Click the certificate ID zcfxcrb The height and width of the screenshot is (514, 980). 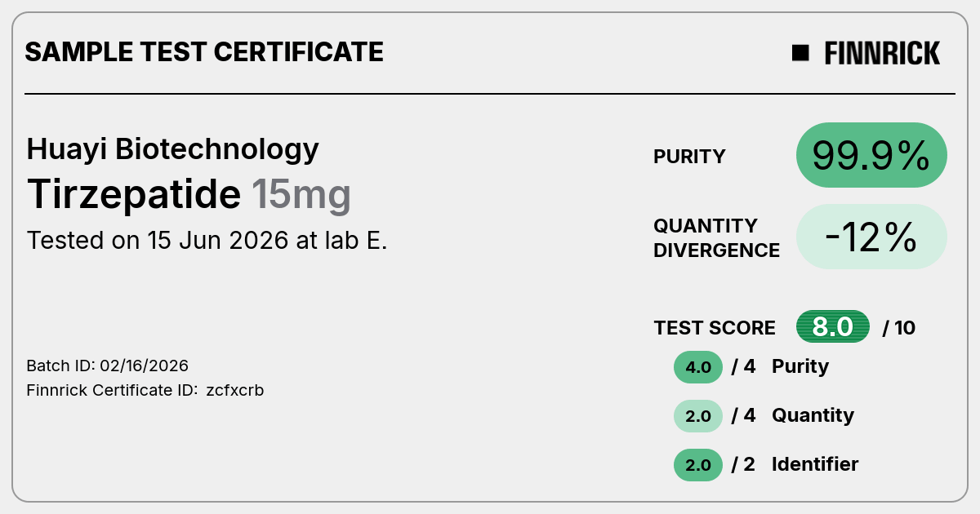click(x=235, y=390)
